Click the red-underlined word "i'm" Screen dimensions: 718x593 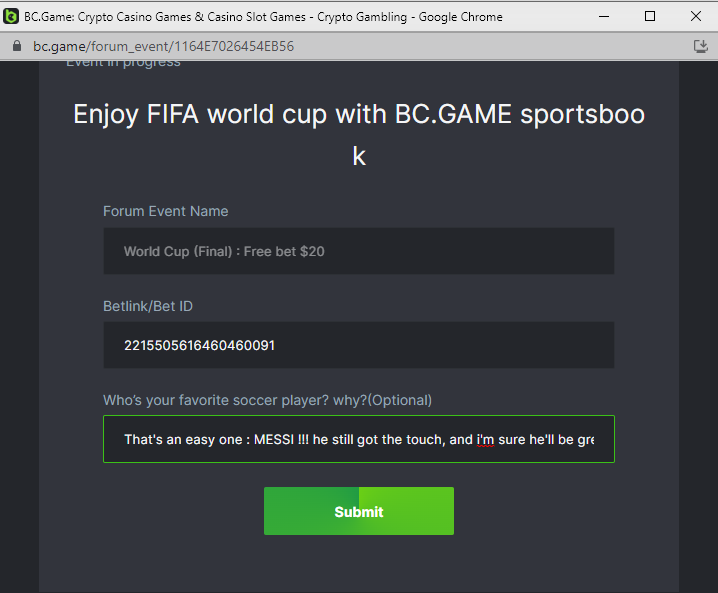(486, 439)
